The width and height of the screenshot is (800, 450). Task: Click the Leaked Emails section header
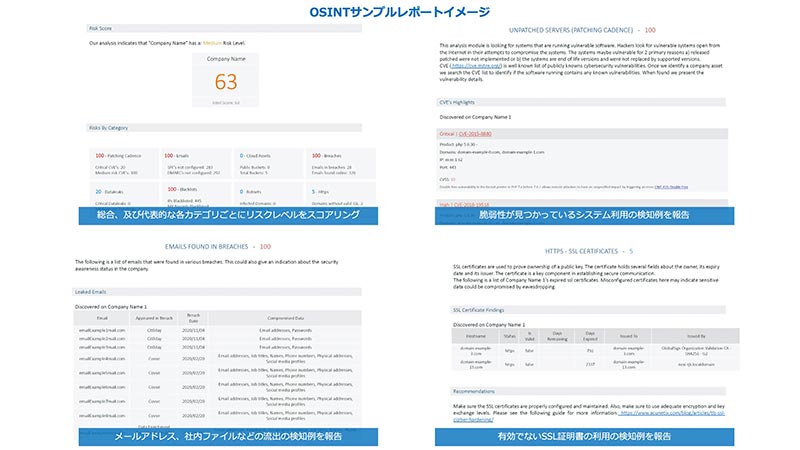point(95,292)
